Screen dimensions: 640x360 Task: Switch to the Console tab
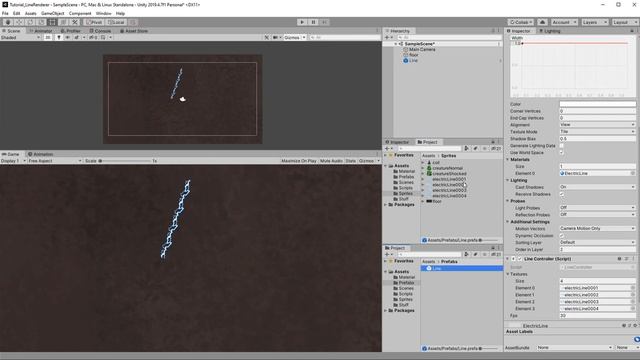coord(100,31)
